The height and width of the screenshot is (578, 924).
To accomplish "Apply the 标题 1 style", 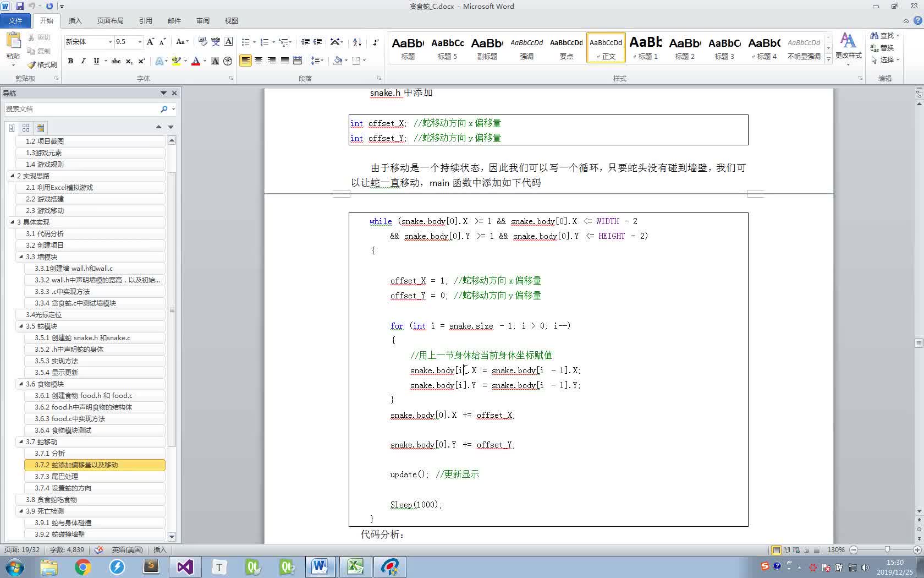I will [x=645, y=48].
